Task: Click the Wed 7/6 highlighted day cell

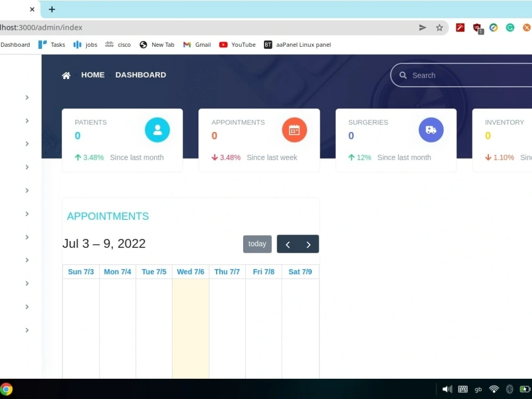Action: point(190,328)
